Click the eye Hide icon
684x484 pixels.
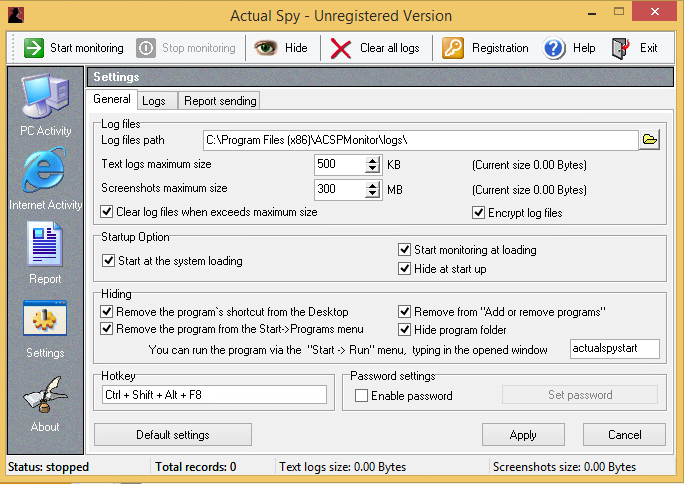(266, 48)
